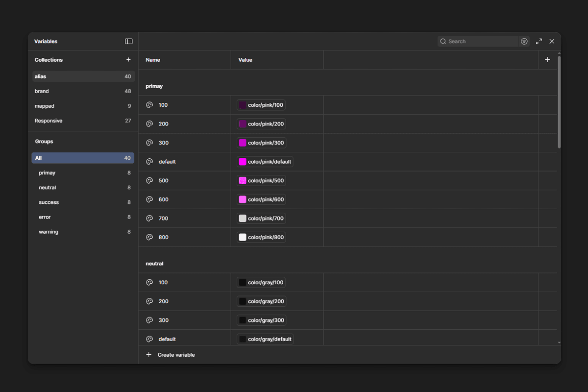Select the brand collection
This screenshot has height=392, width=588.
point(42,91)
